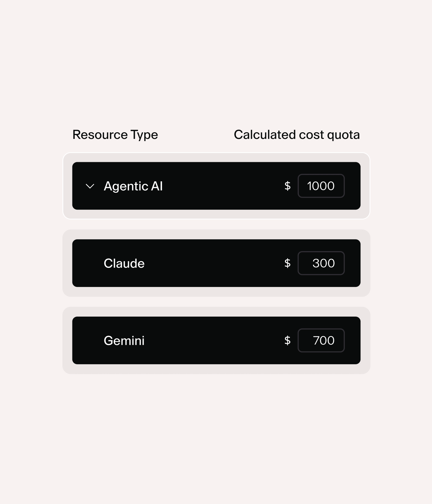The width and height of the screenshot is (432, 504).
Task: Focus the Claude quota field showing 300
Action: pyautogui.click(x=321, y=263)
